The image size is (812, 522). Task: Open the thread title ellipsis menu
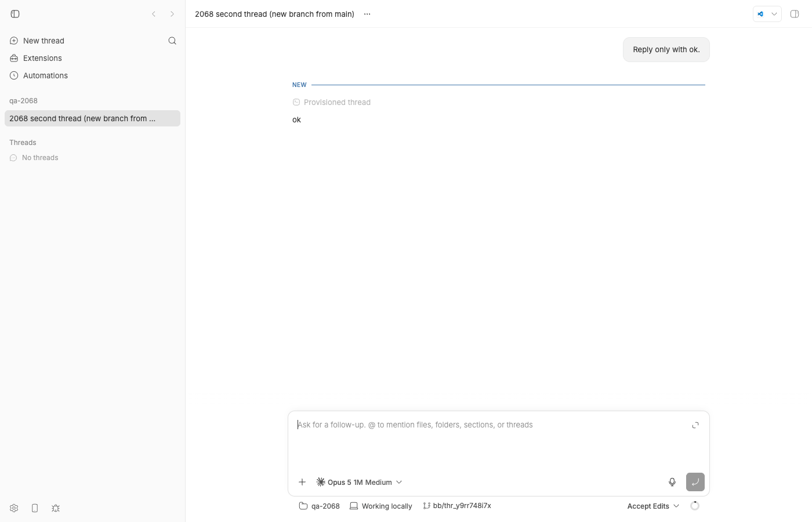coord(367,14)
